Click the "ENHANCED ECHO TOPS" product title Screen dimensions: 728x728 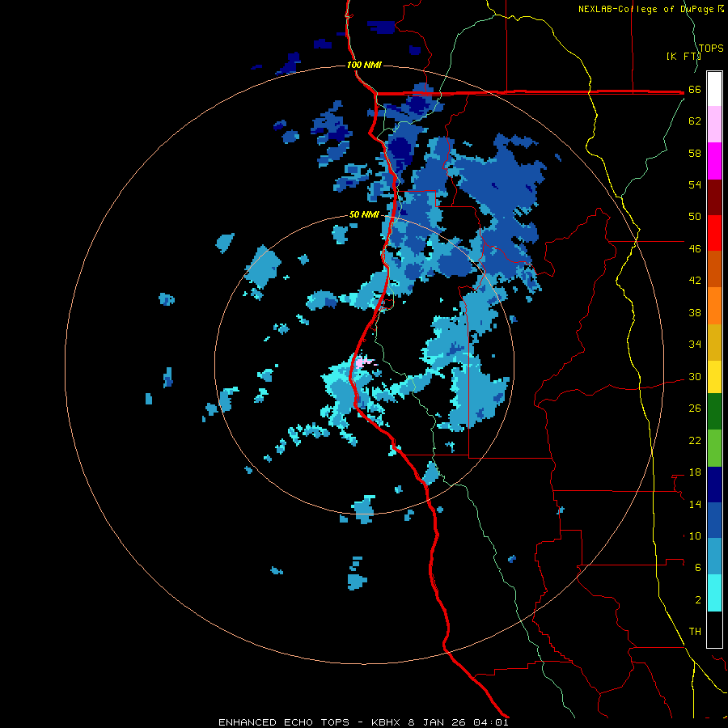coord(284,722)
